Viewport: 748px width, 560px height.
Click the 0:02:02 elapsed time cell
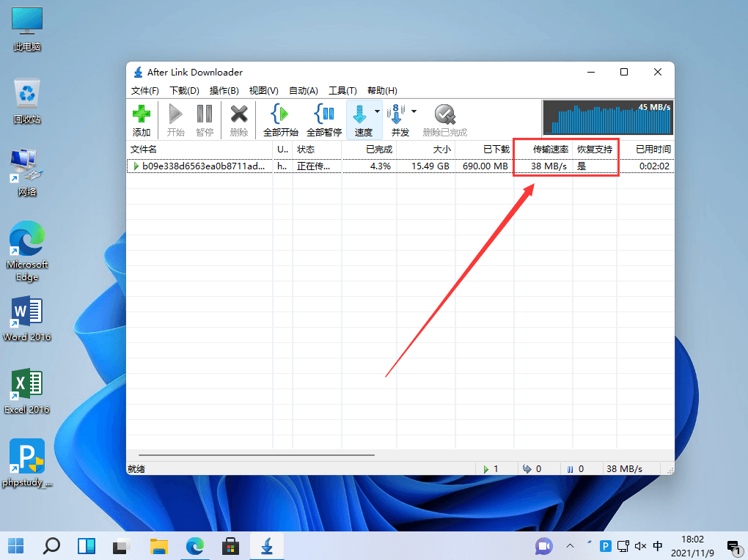(x=654, y=166)
